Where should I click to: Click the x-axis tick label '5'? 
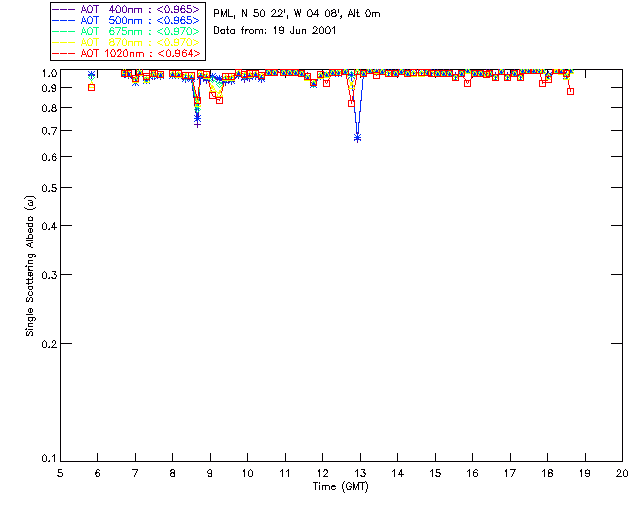[x=60, y=474]
